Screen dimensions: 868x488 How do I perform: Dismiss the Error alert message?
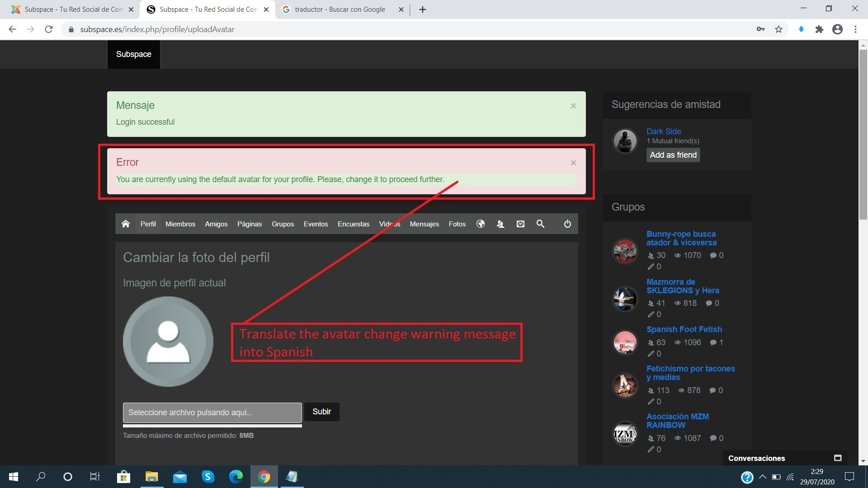point(573,163)
